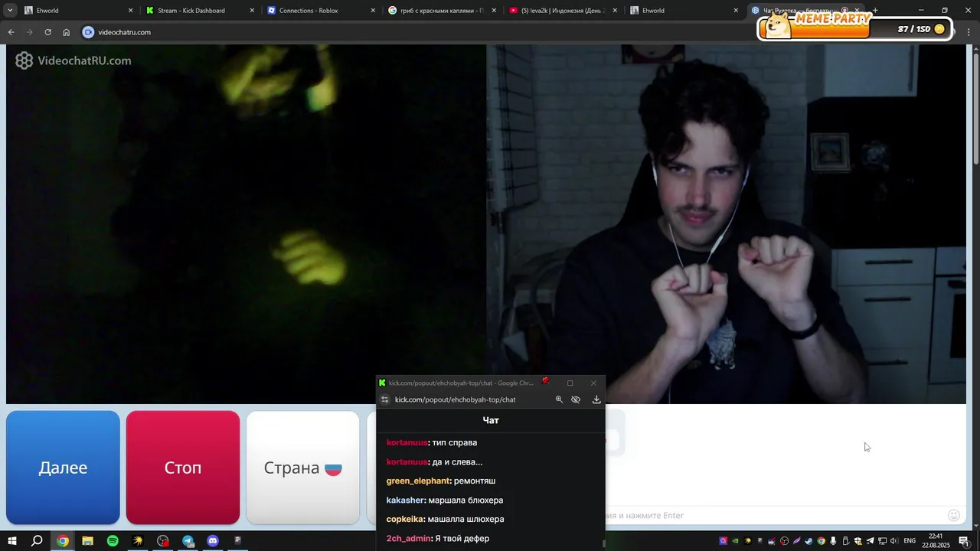980x551 pixels.
Task: Switch to the leva2k Индонезия YouTube tab
Action: 560,11
